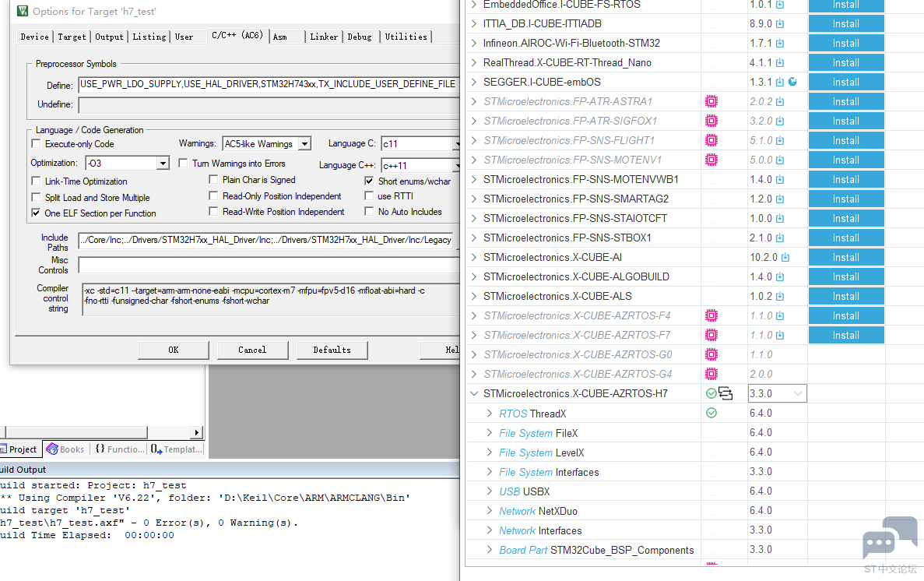Screen dimensions: 924x581
Task: Click Keil icon in Options dialog title bar
Action: point(23,11)
